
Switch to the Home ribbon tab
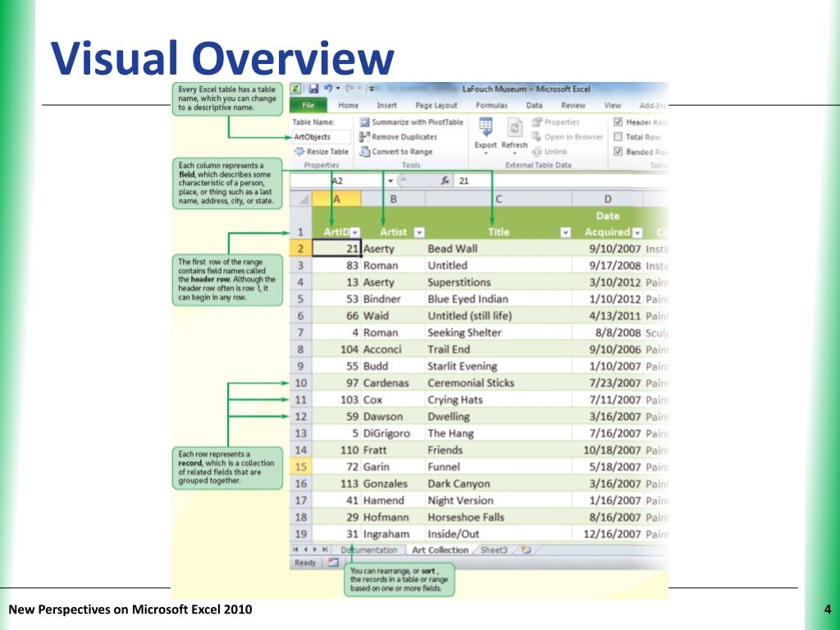click(348, 106)
